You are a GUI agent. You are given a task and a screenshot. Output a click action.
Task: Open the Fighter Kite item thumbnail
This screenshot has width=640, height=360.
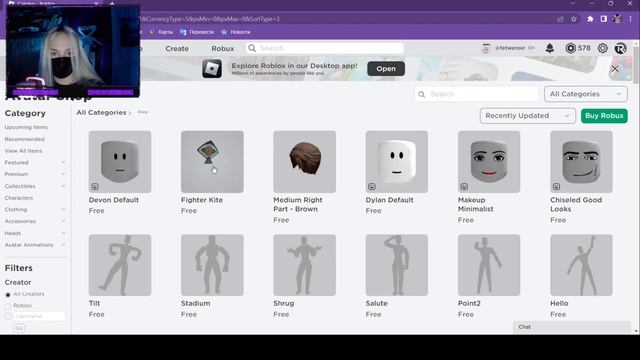pos(212,162)
